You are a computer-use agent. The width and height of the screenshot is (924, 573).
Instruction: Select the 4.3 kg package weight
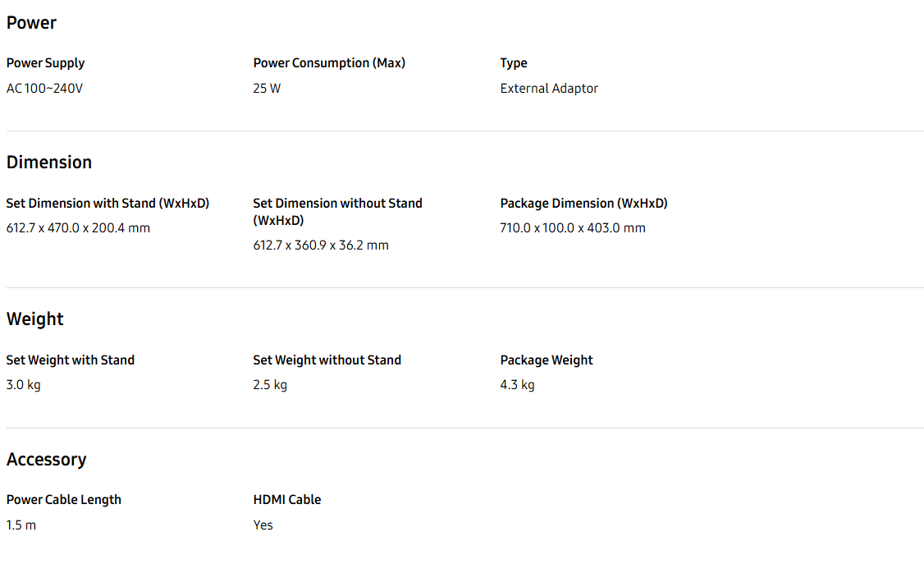[518, 385]
